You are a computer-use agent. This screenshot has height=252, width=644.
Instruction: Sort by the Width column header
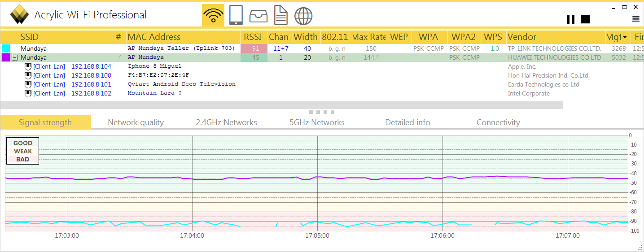click(x=306, y=37)
